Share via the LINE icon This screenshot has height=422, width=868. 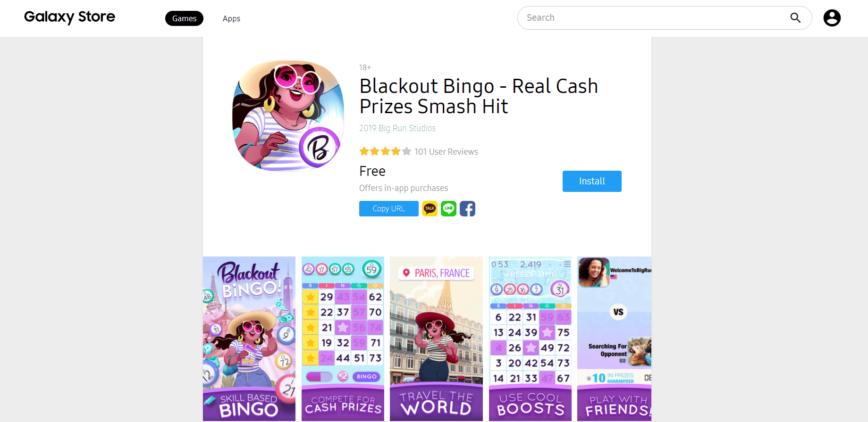pyautogui.click(x=448, y=208)
